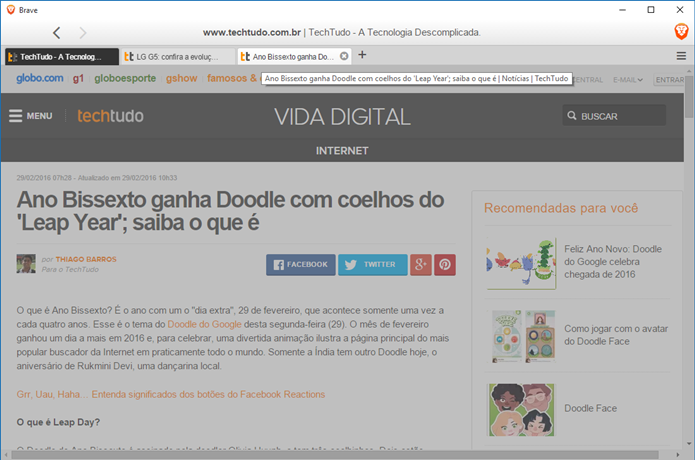Viewport: 695px width, 460px height.
Task: Open VIDA DIGITAL section heading
Action: tap(342, 117)
